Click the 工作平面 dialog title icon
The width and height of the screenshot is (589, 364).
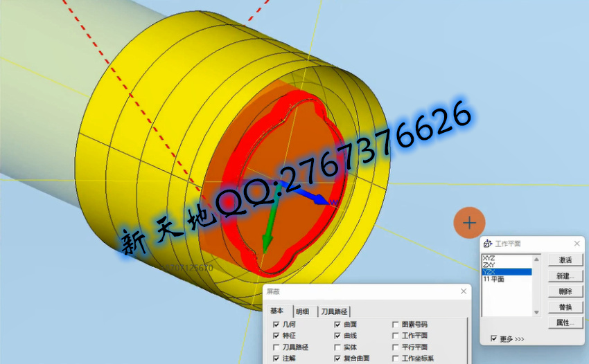[x=487, y=244]
